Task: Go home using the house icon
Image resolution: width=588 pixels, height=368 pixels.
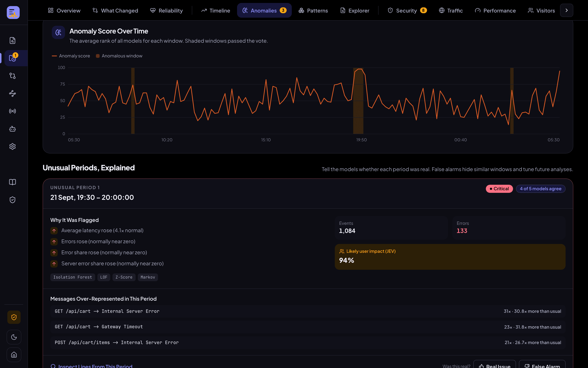Action: point(14,355)
